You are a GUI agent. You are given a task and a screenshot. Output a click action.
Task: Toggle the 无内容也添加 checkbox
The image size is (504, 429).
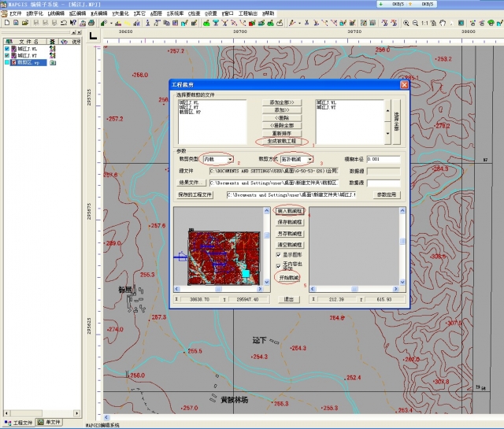278,265
